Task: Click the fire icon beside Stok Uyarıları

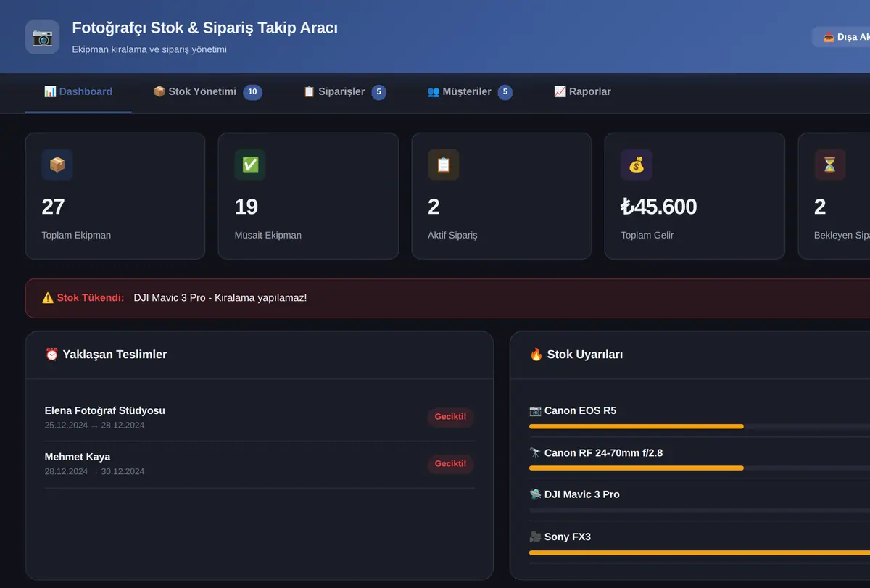Action: pos(536,355)
